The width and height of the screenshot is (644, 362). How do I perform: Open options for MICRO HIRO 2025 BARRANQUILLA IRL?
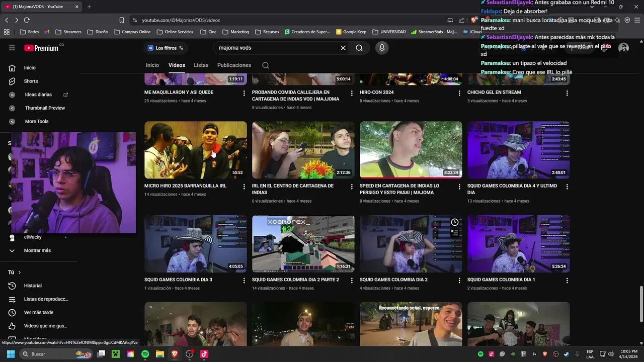coord(244,187)
